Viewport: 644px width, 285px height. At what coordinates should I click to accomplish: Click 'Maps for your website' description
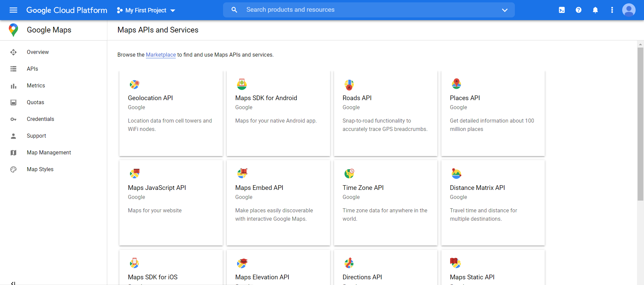coord(155,210)
